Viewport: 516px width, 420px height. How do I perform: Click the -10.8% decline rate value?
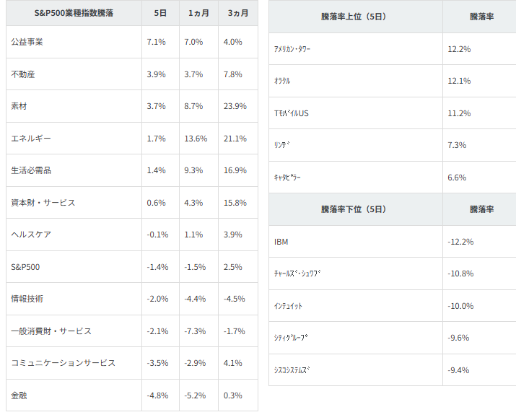(x=460, y=274)
